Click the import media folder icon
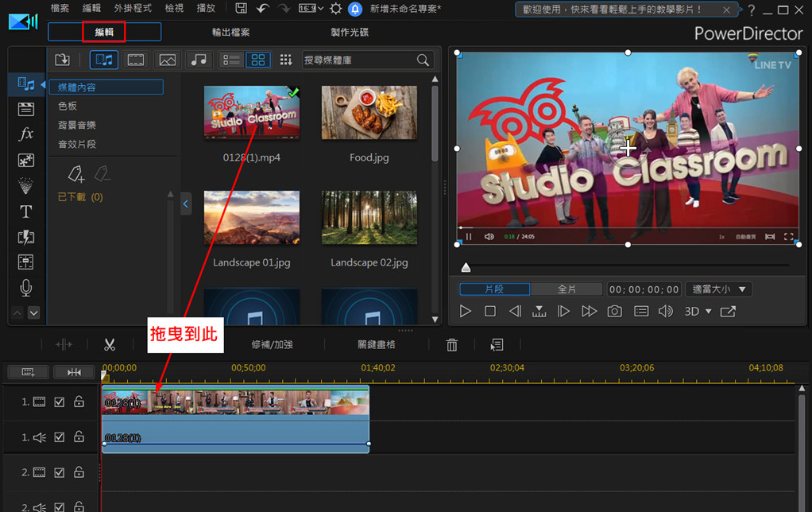Image resolution: width=812 pixels, height=512 pixels. [x=62, y=60]
